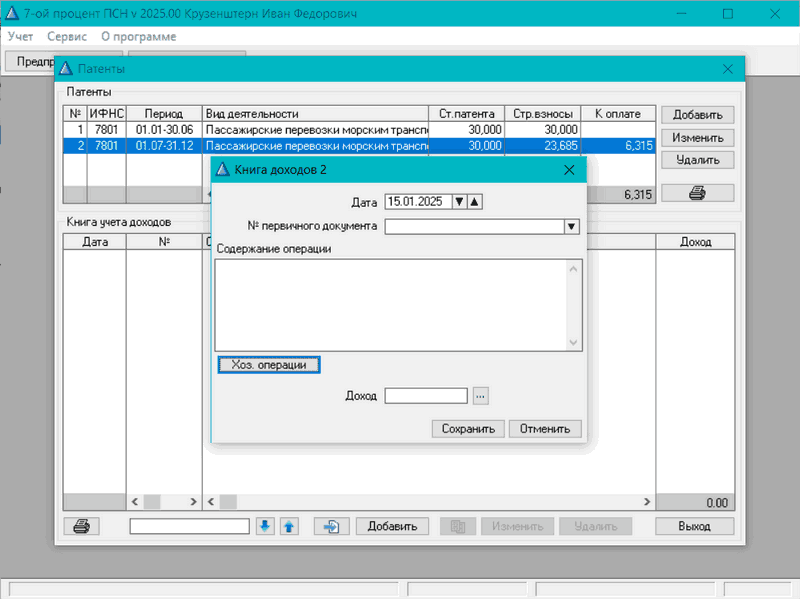
Task: Close the Книга доходов 2 dialog
Action: pos(569,170)
